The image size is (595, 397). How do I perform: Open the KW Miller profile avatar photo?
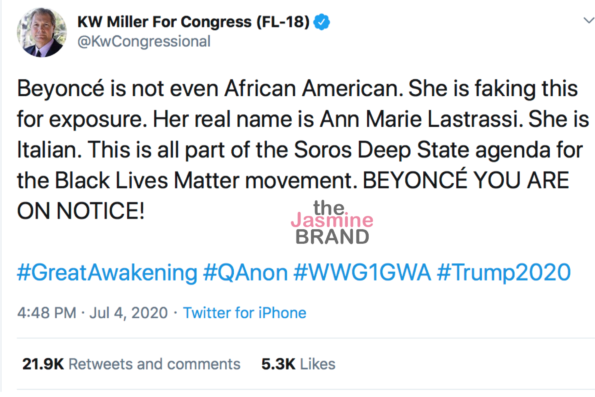click(42, 33)
